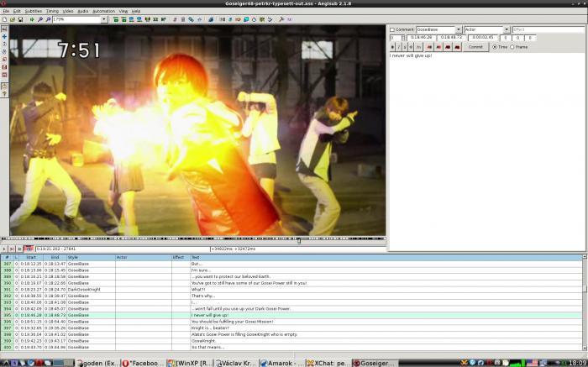Click the duration field 0:00:02.45
Image resolution: width=588 pixels, height=367 pixels.
(483, 38)
